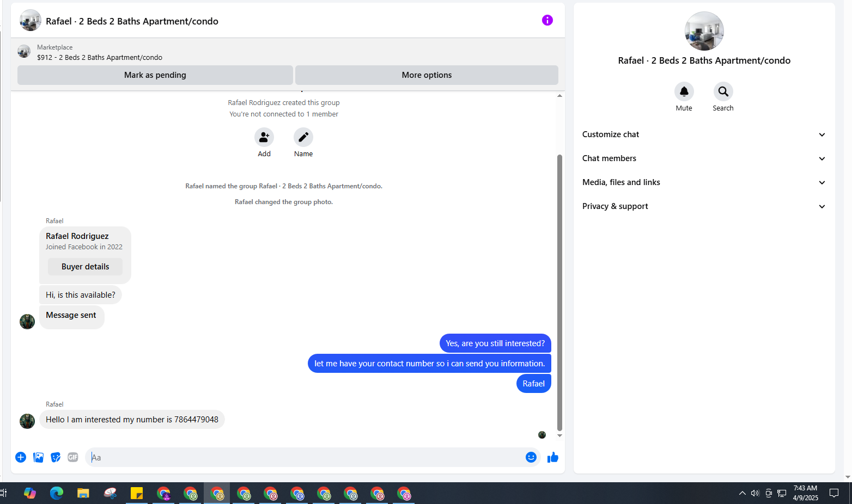Show hidden system tray icons

[x=742, y=493]
